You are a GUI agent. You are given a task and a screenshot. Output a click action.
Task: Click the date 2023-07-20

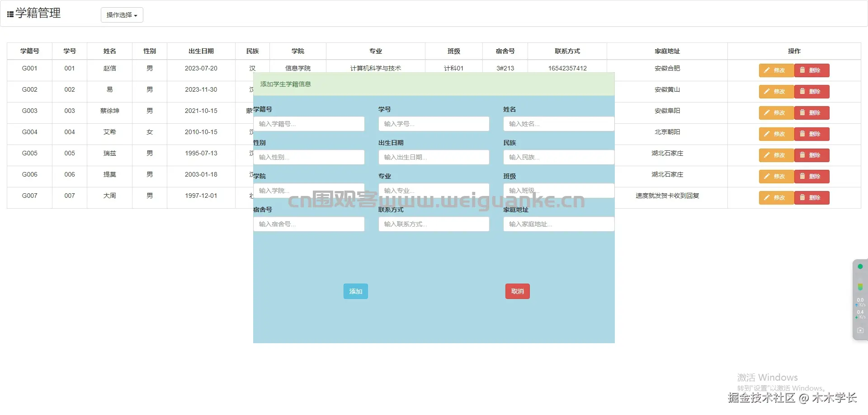click(x=201, y=68)
